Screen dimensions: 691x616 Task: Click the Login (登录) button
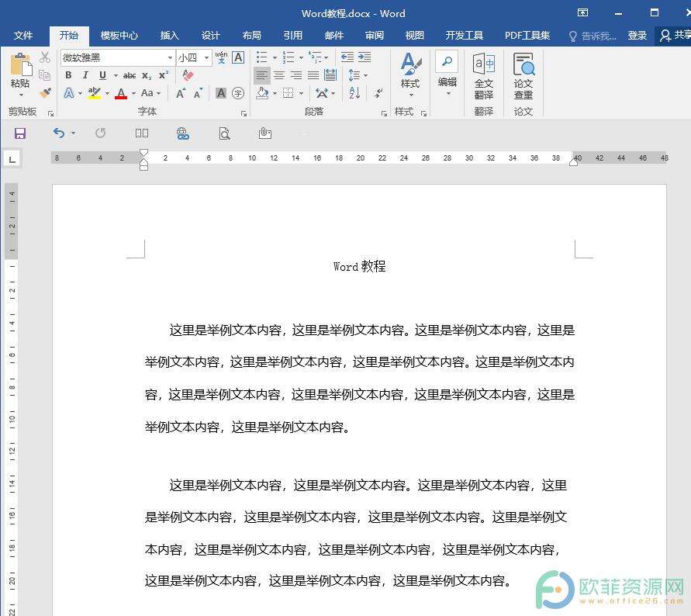tap(637, 36)
